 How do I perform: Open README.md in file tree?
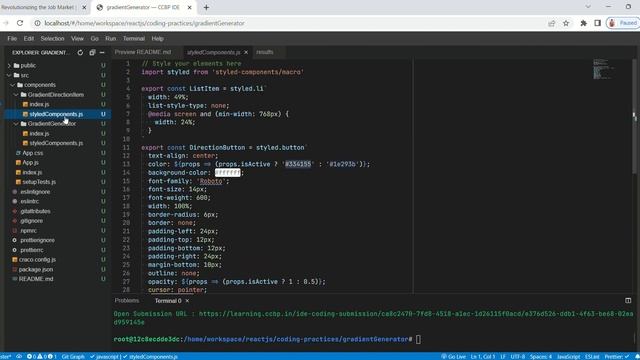click(x=36, y=279)
